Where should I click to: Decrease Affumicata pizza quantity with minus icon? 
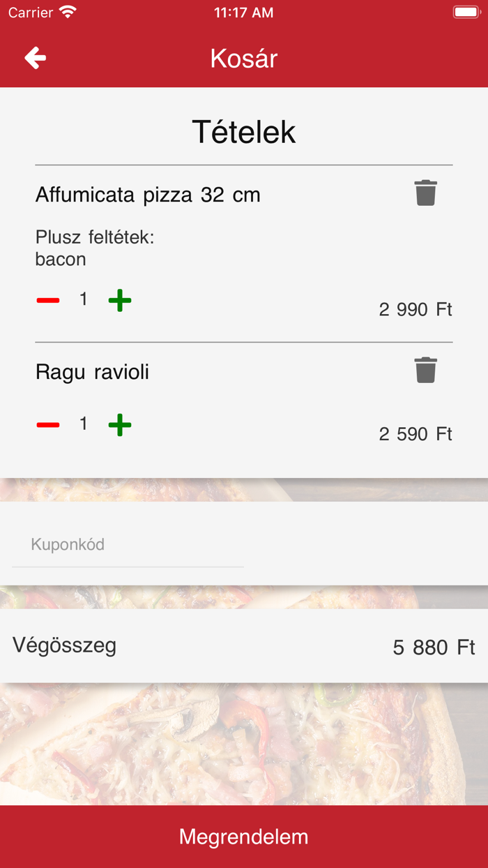[x=47, y=300]
